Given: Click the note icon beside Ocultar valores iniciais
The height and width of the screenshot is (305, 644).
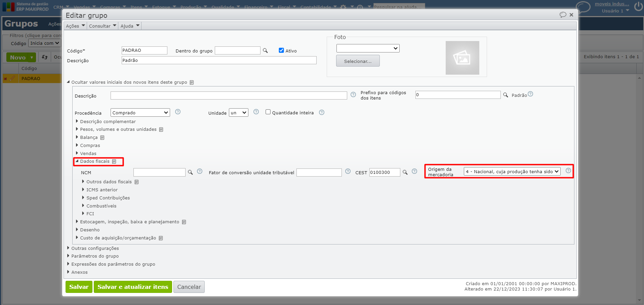Looking at the screenshot, I should click(x=192, y=82).
